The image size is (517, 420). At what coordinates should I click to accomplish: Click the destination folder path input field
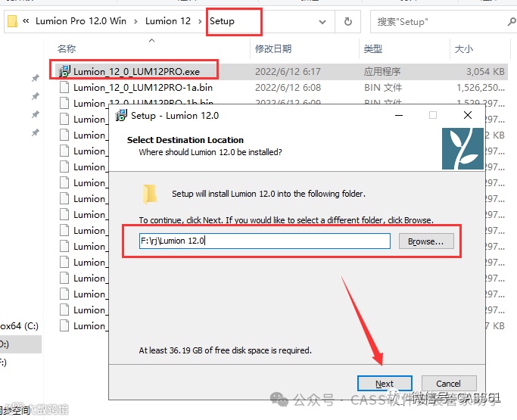[x=264, y=241]
